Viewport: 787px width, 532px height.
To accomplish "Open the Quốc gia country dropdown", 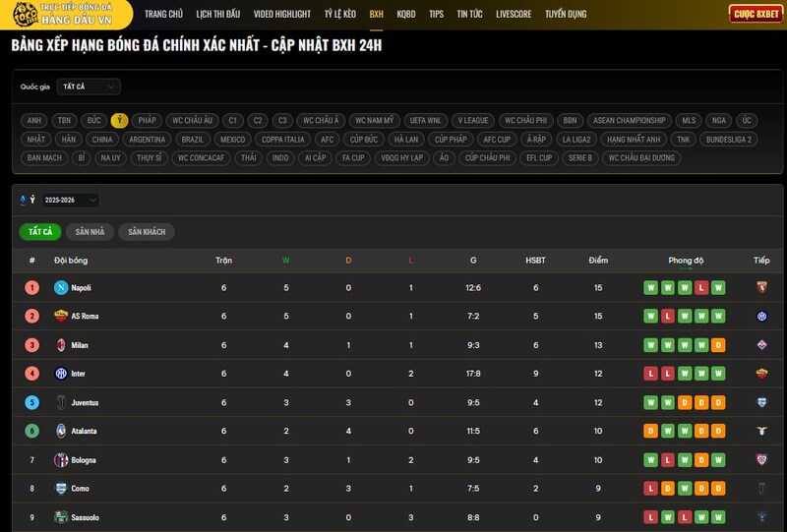I will (x=88, y=87).
